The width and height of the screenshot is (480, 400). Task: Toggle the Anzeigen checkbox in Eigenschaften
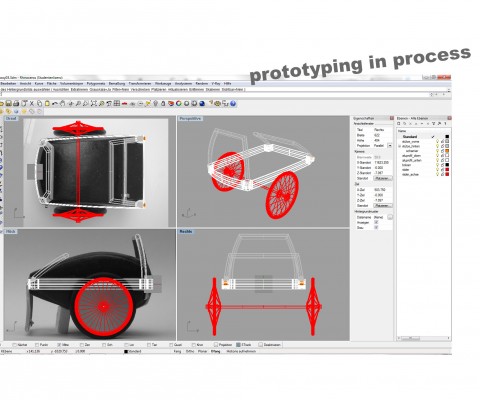click(x=376, y=222)
